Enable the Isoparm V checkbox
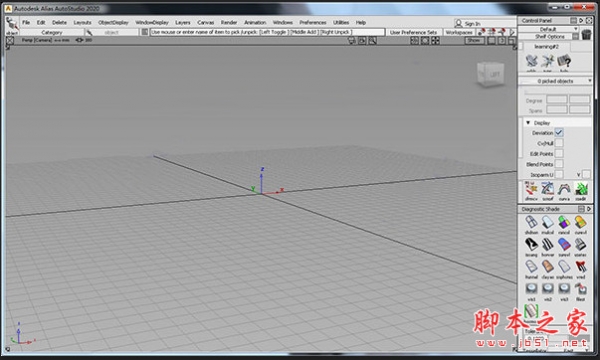 (x=586, y=174)
